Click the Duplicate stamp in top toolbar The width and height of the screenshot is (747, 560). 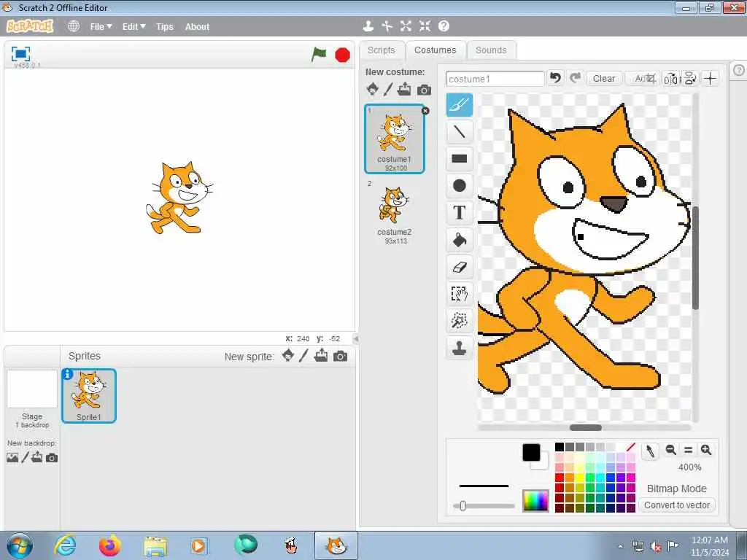pos(368,26)
